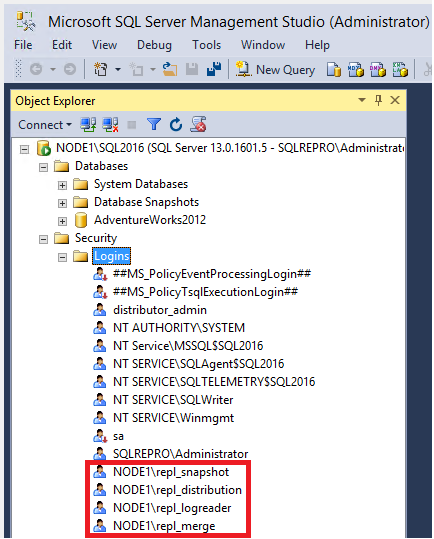The image size is (434, 539).
Task: Click the Disconnect icon in Object Explorer
Action: click(110, 124)
